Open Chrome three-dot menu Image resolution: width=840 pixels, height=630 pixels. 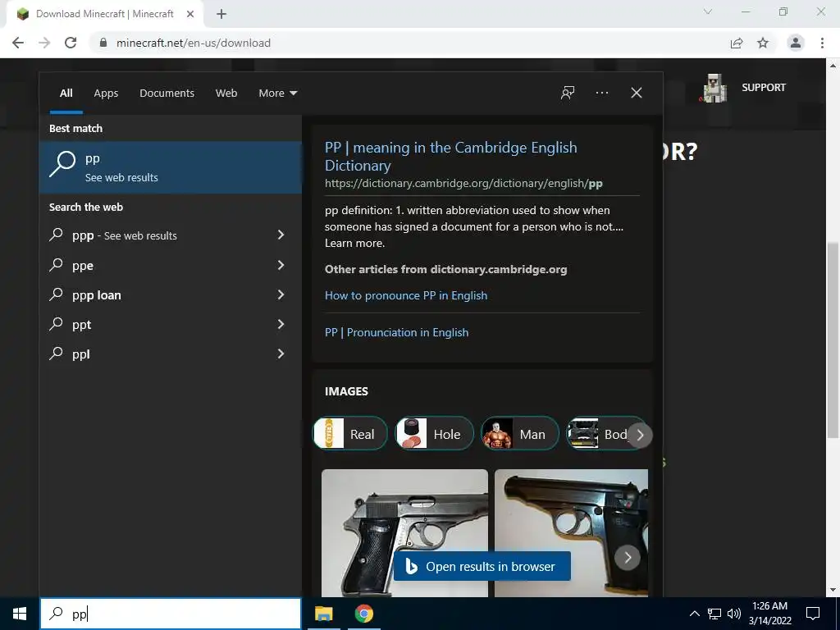point(822,43)
